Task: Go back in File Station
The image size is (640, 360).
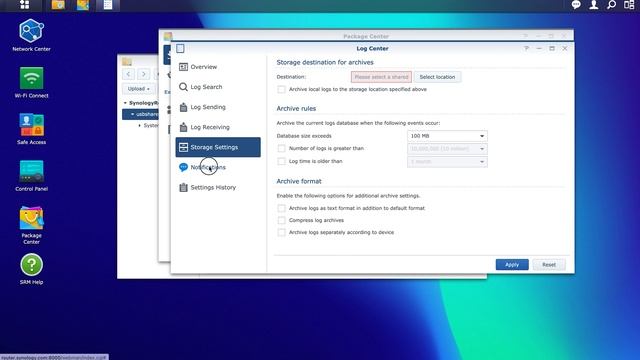Action: click(129, 74)
